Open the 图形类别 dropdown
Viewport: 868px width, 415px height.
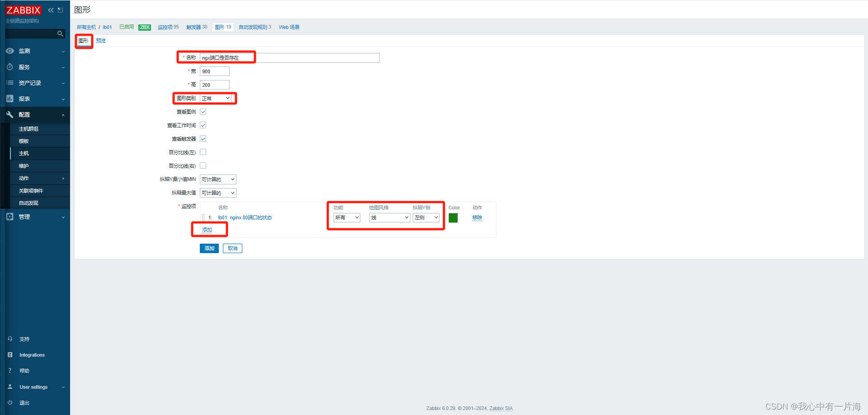(216, 98)
